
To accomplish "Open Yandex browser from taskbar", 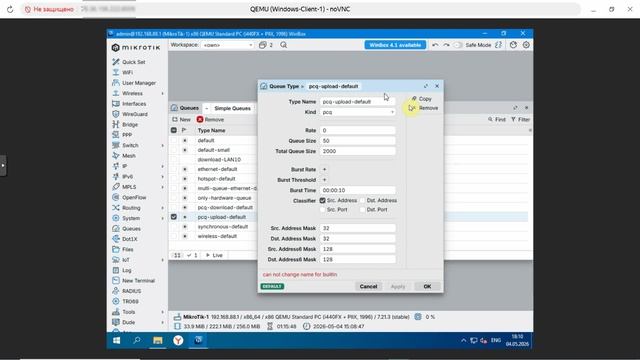I will [178, 340].
